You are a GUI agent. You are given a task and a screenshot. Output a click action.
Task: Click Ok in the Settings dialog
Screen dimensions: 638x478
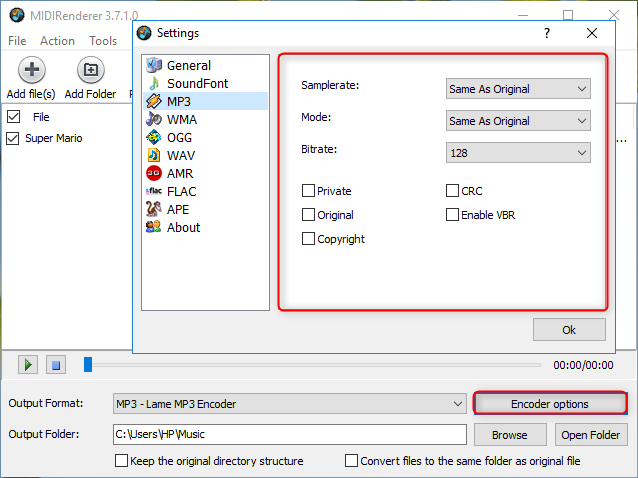click(x=569, y=329)
